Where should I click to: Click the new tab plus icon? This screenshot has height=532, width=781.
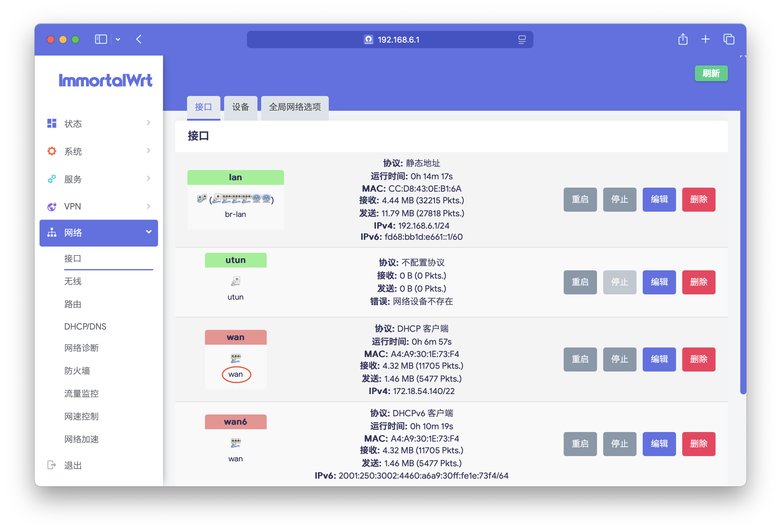[705, 39]
